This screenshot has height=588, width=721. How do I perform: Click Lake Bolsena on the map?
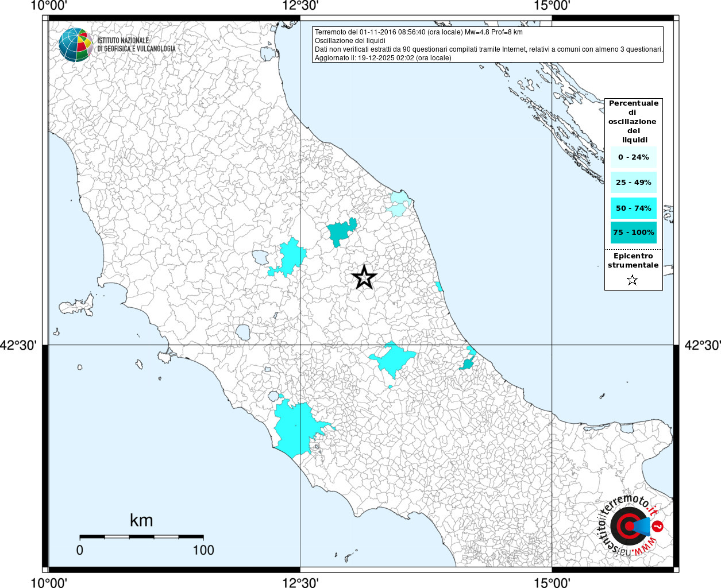pyautogui.click(x=243, y=332)
